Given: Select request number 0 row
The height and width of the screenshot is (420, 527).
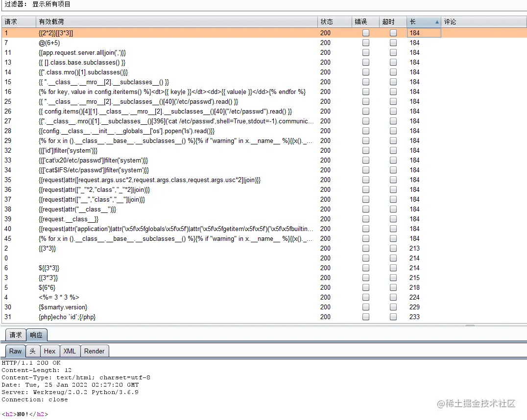Looking at the screenshot, I should pyautogui.click(x=263, y=258).
